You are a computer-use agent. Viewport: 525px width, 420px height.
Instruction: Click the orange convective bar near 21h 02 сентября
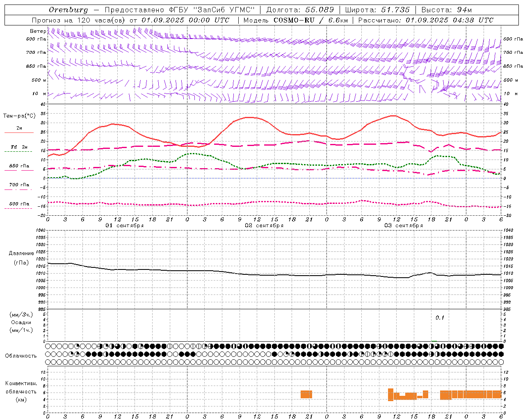click(x=306, y=394)
